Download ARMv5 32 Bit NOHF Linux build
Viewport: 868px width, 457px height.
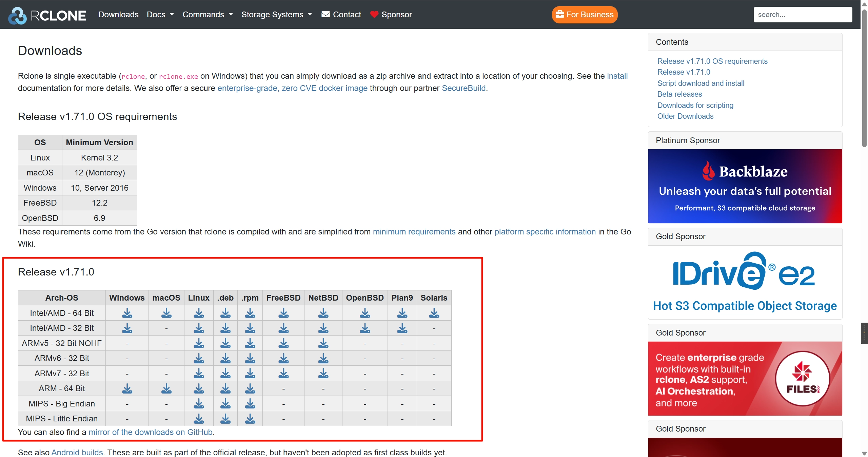[199, 343]
